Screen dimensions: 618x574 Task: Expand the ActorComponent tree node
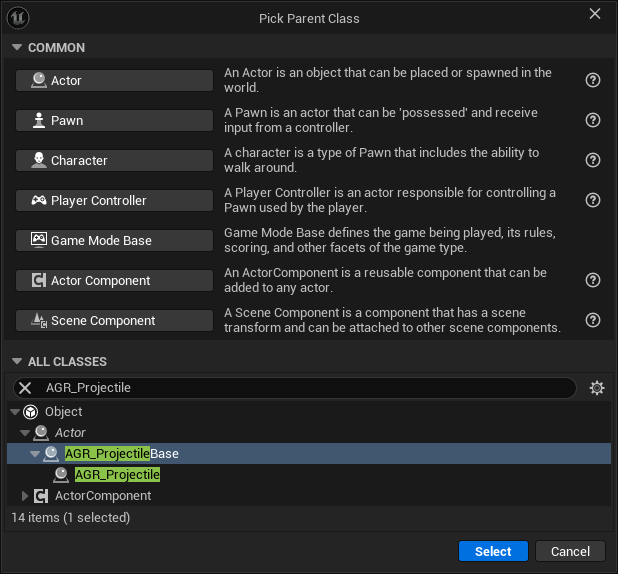pyautogui.click(x=25, y=496)
